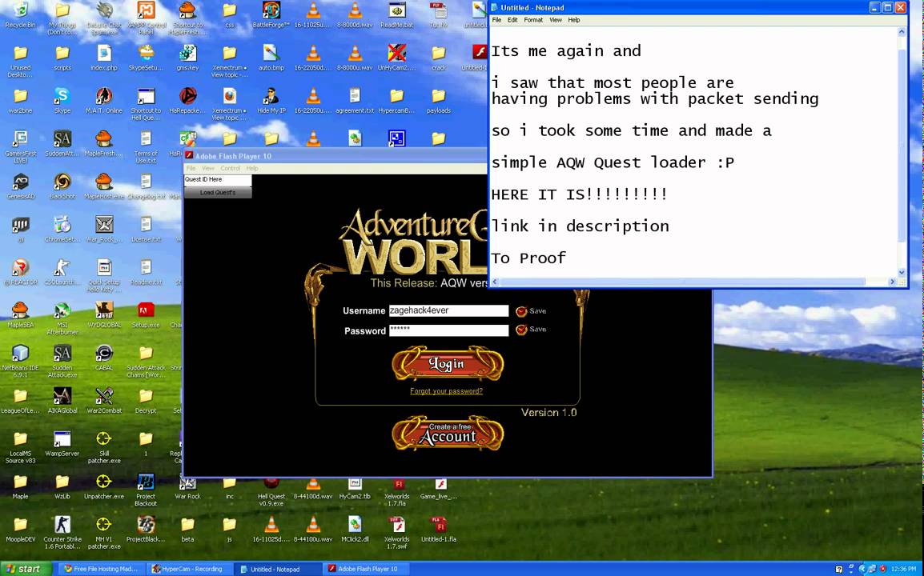The image size is (924, 576).
Task: Open the Project Blackout shortcut
Action: [146, 482]
